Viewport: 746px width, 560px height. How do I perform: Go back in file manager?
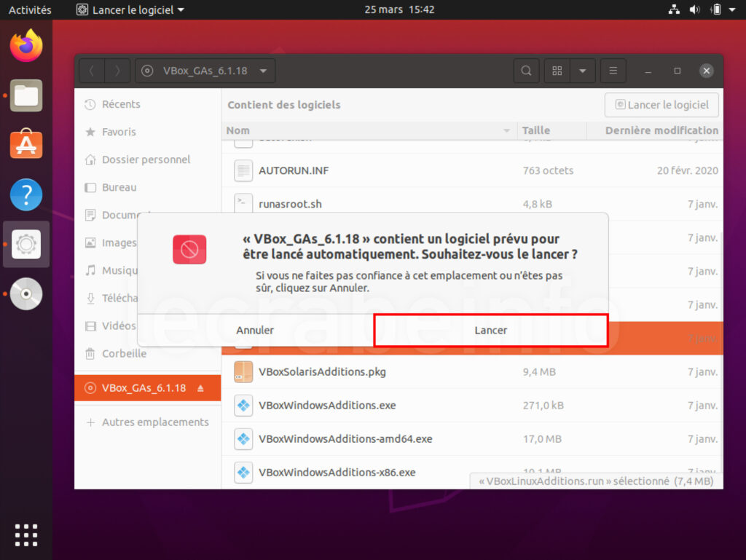(92, 71)
